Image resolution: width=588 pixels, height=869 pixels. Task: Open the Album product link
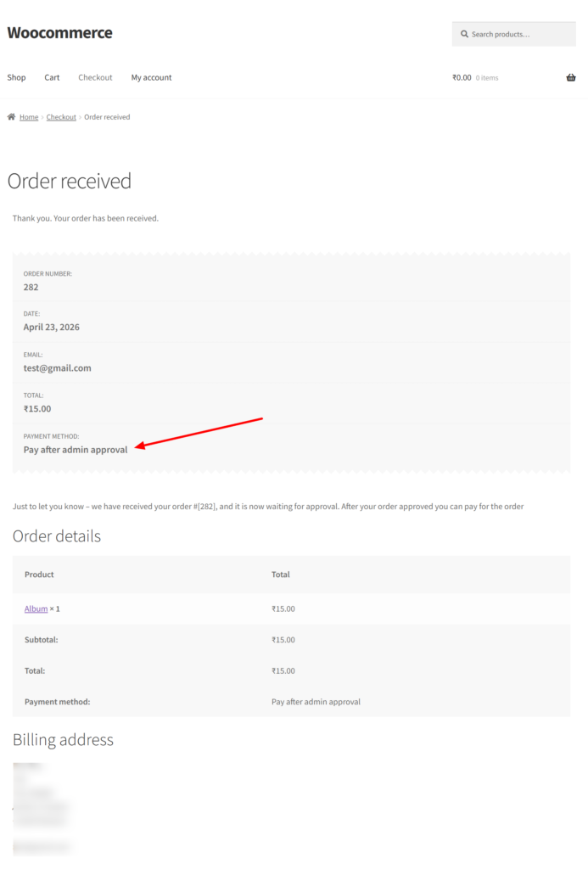[36, 609]
